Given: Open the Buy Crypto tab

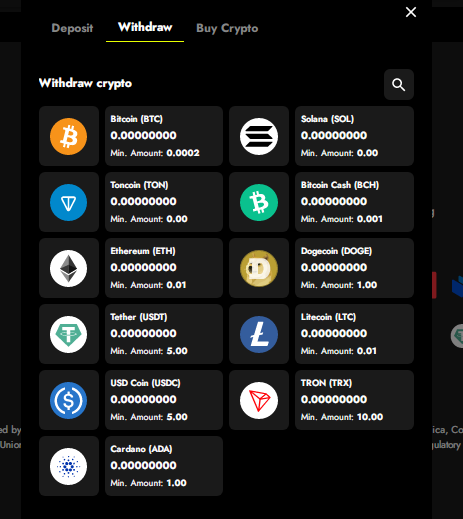Looking at the screenshot, I should [227, 28].
